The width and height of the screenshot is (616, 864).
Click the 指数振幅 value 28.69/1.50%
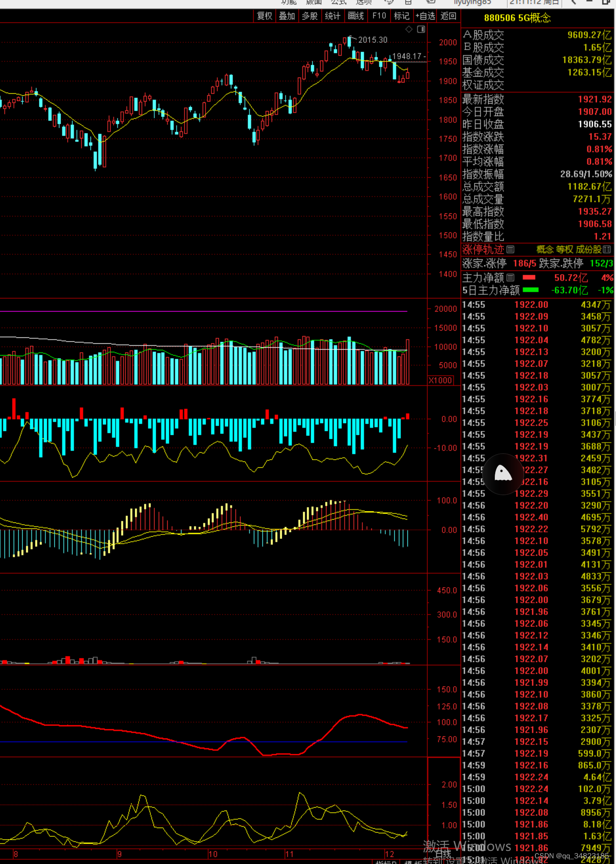(586, 174)
